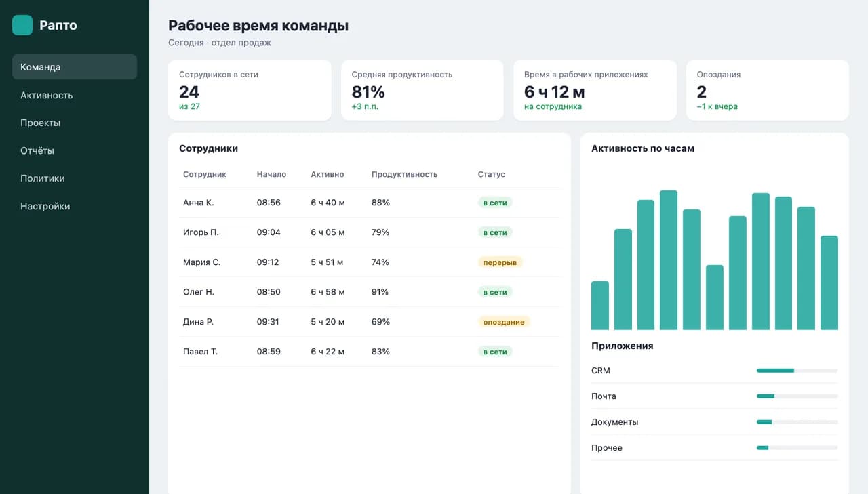Click the Опоздания summary card
868x494 pixels.
pos(768,90)
